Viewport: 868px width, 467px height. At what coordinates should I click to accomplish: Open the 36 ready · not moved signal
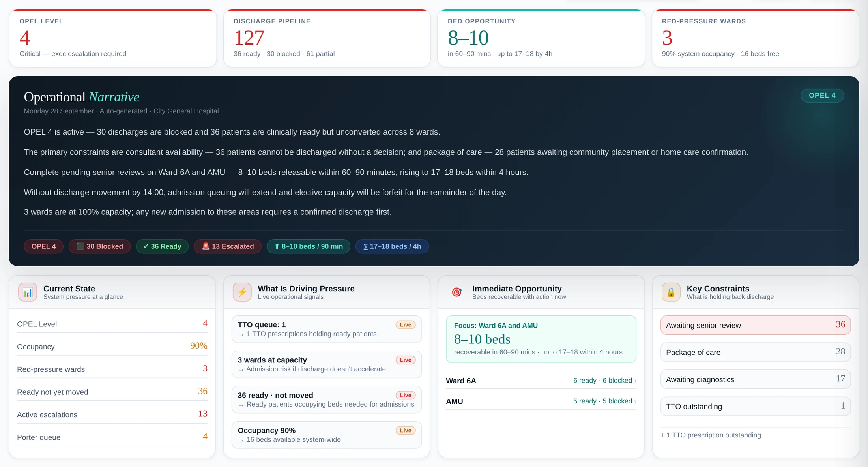pyautogui.click(x=327, y=399)
